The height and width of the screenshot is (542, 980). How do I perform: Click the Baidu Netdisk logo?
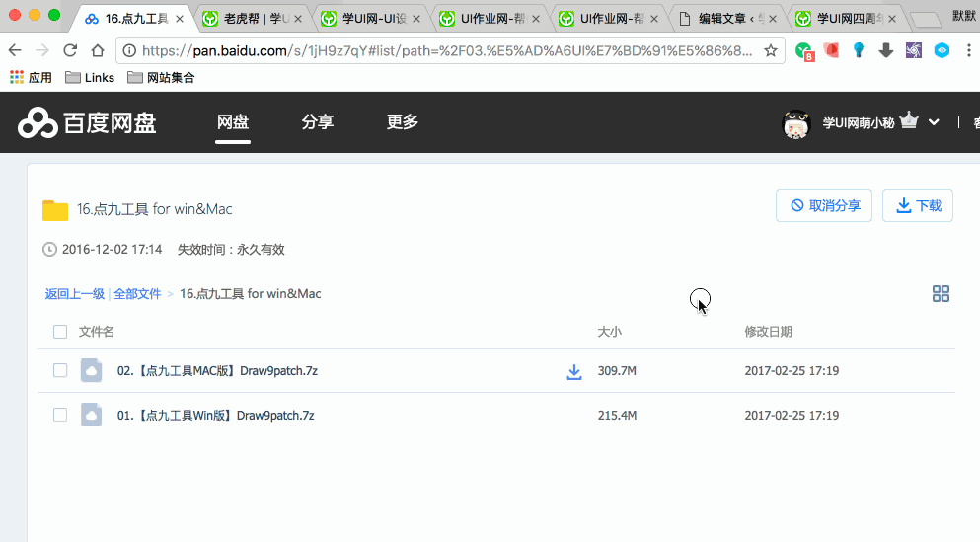pyautogui.click(x=87, y=122)
